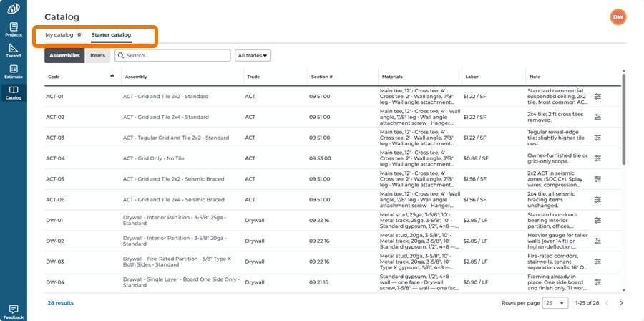The height and width of the screenshot is (321, 644).
Task: Select the DW-01 code cell
Action: (54, 220)
